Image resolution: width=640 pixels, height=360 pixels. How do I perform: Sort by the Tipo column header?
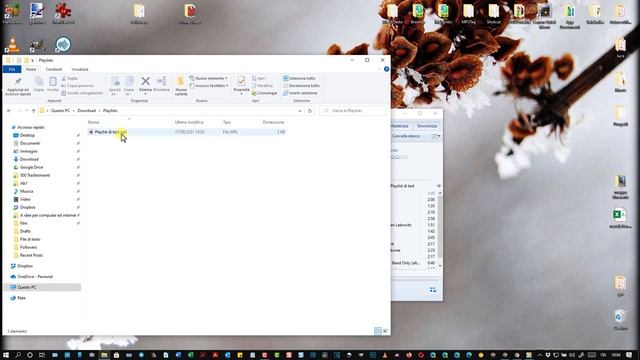(227, 122)
